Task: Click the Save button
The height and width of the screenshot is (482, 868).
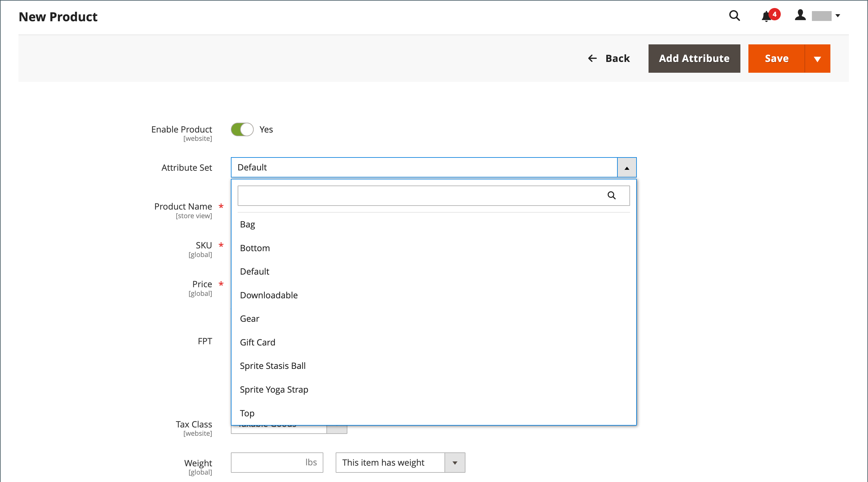Action: coord(776,58)
